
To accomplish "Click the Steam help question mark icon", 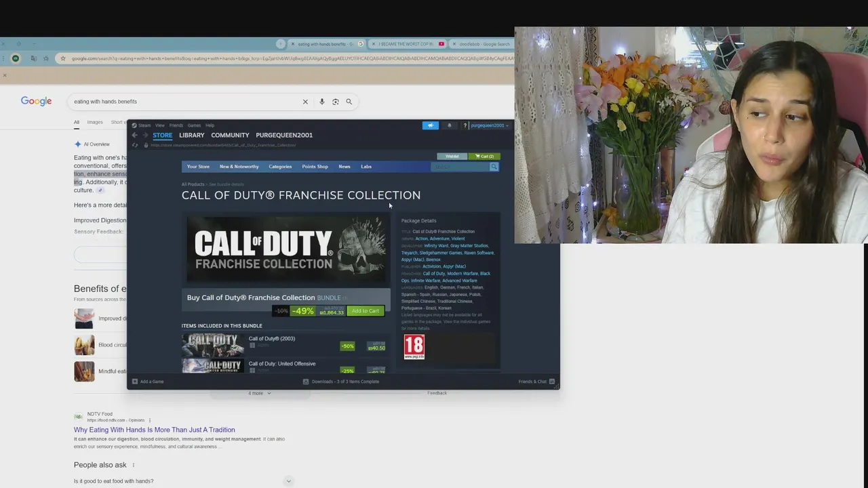I will point(465,125).
